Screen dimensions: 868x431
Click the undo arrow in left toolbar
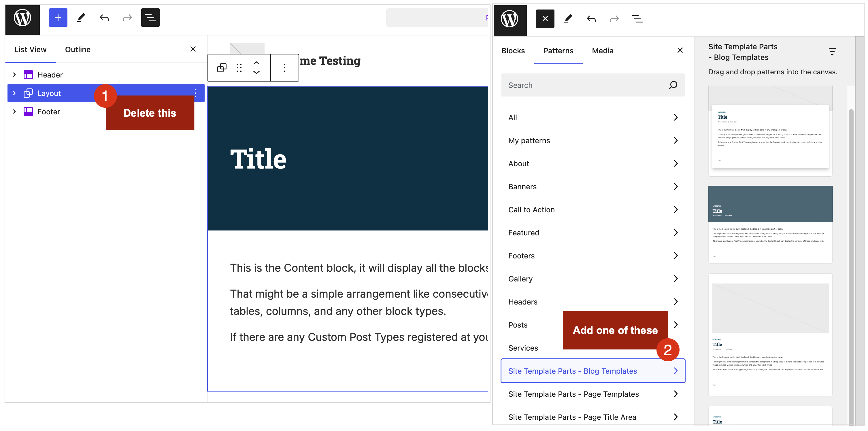point(104,18)
